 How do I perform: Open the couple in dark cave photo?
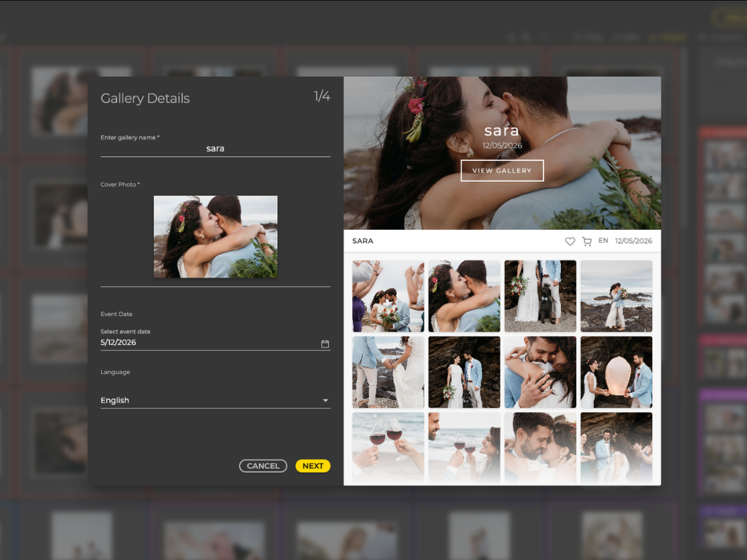[x=465, y=373]
